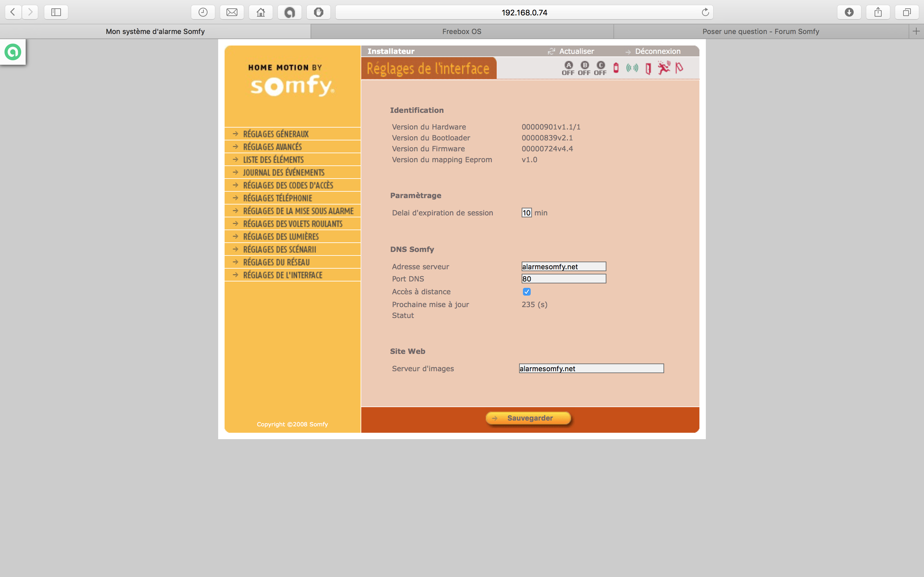Click the Actualiser refresh link

(x=576, y=51)
